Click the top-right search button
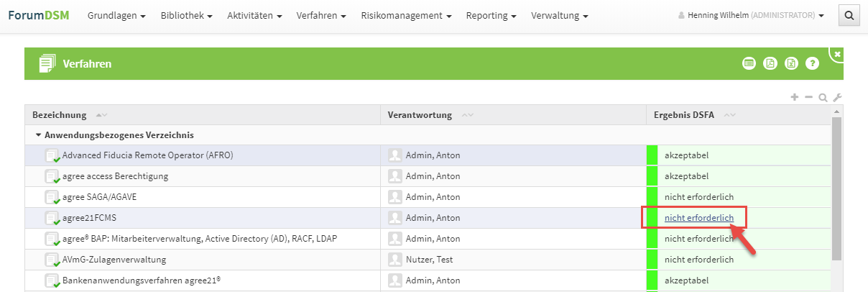The height and width of the screenshot is (292, 868). pyautogui.click(x=849, y=15)
